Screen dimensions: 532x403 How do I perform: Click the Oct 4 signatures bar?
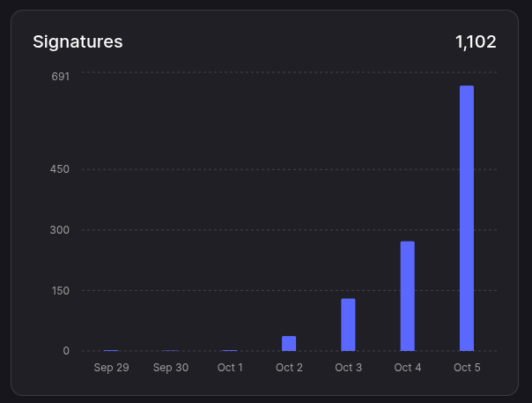coord(407,296)
